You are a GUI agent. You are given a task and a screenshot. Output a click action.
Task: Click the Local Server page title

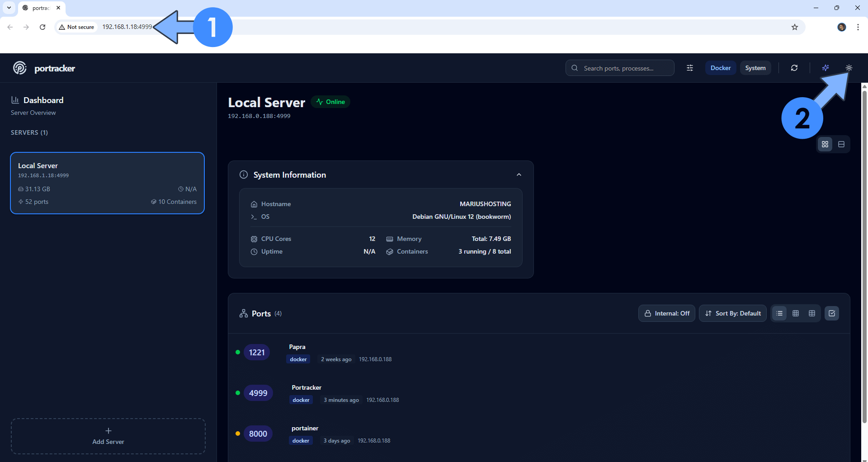click(x=266, y=103)
